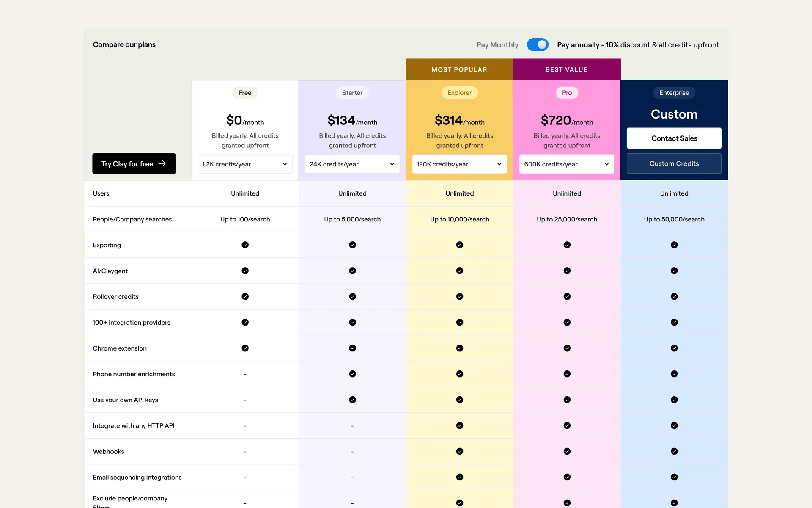Click Rollover credits checkmark in Explorer column

460,296
